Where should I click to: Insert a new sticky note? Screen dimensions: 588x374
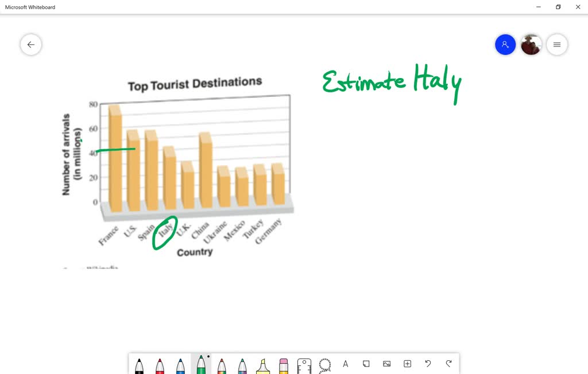click(x=366, y=364)
